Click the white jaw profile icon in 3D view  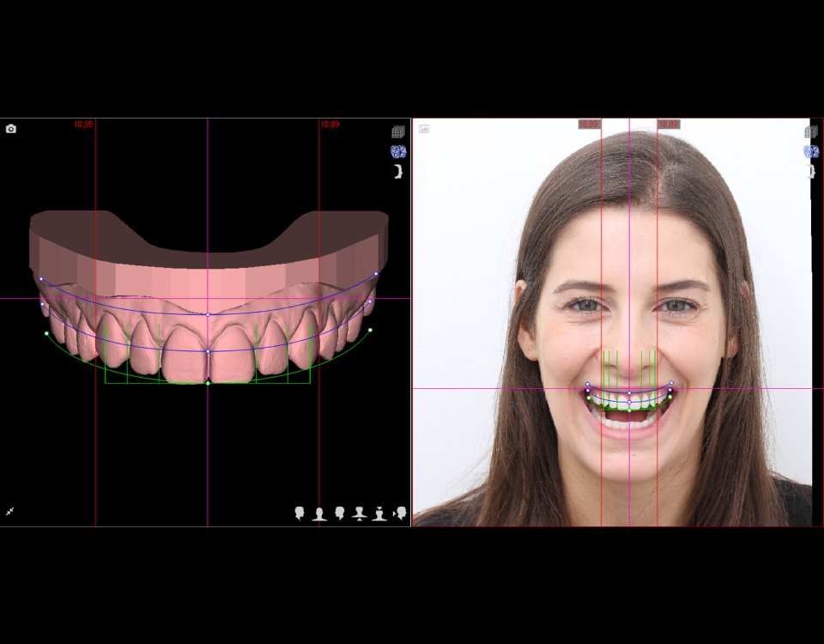pos(398,172)
